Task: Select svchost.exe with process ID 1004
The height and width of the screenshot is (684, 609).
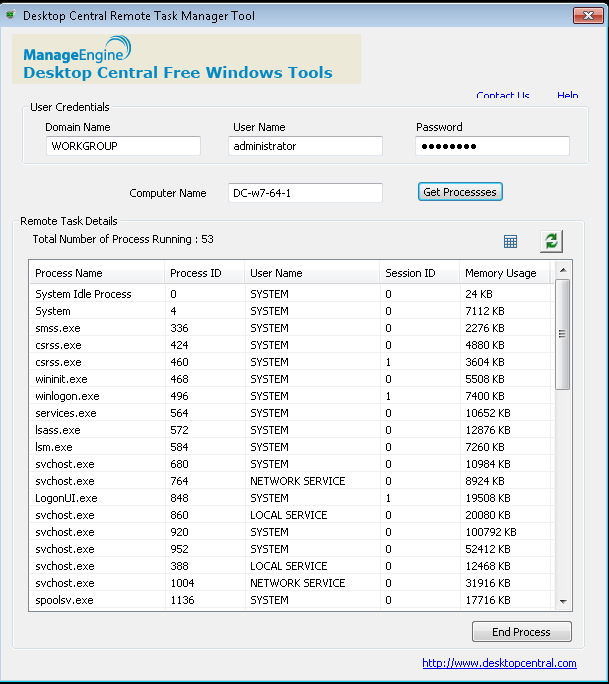Action: point(291,583)
